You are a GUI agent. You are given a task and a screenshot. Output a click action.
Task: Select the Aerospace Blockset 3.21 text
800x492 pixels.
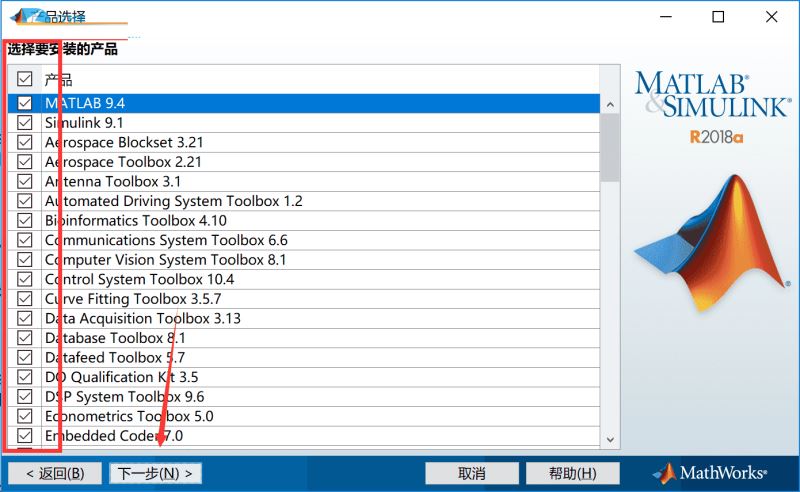pos(124,142)
